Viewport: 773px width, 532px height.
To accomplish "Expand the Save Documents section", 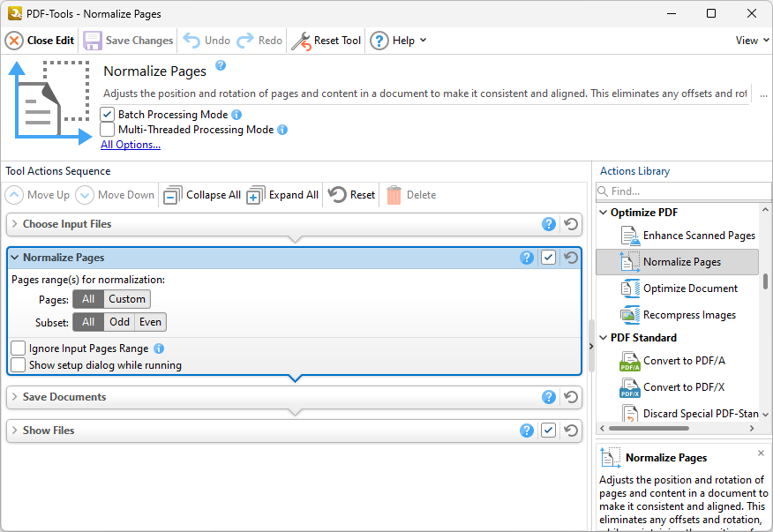I will click(x=15, y=397).
